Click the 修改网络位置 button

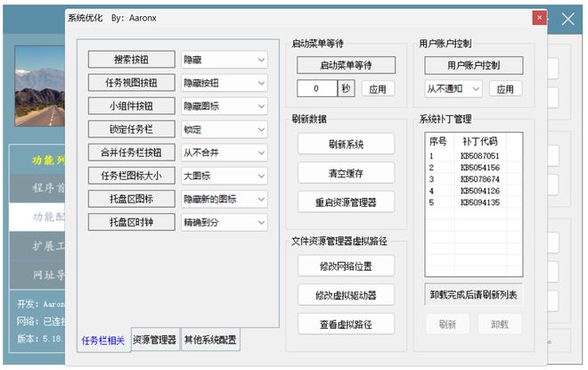pyautogui.click(x=346, y=266)
